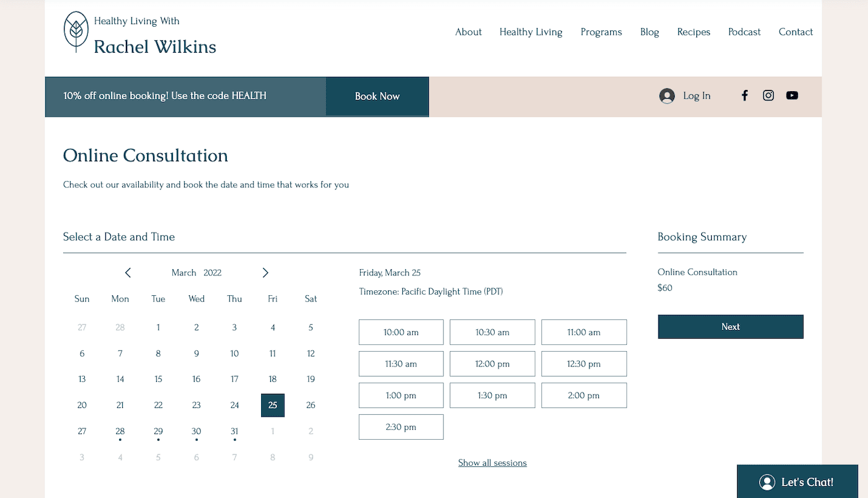Open the Instagram profile icon
The height and width of the screenshot is (498, 868).
[x=768, y=96]
